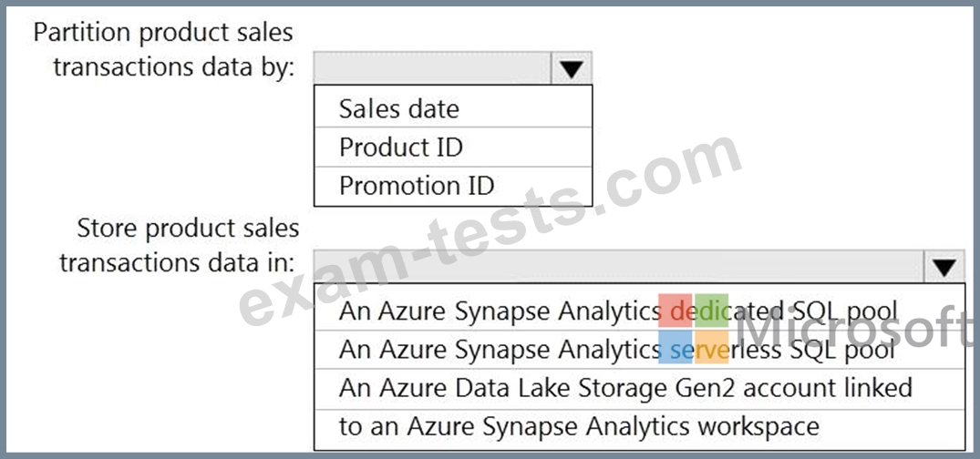
Task: Select the serverless SQL pool option
Action: tap(639, 350)
